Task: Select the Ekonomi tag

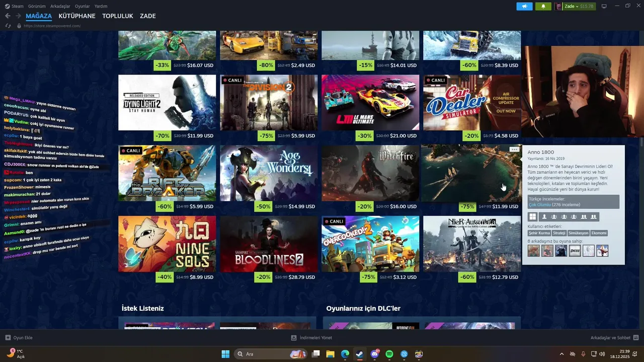Action: coord(599,233)
